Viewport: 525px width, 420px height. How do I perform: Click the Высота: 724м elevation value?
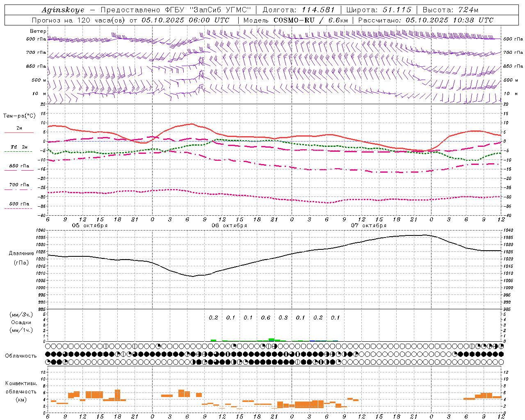450,10
